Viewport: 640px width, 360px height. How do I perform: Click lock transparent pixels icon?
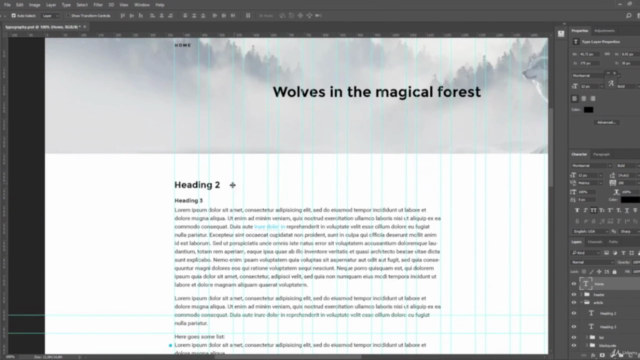pyautogui.click(x=584, y=271)
